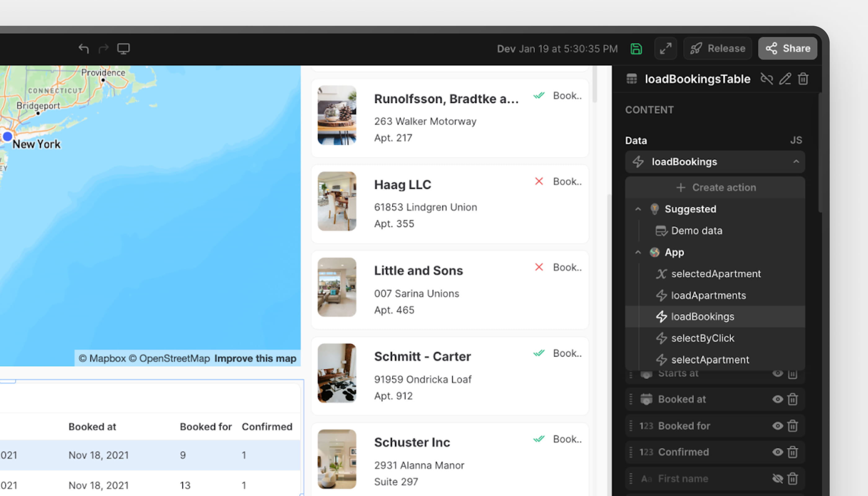Delete the Booked for column
The height and width of the screenshot is (496, 868).
coord(793,426)
